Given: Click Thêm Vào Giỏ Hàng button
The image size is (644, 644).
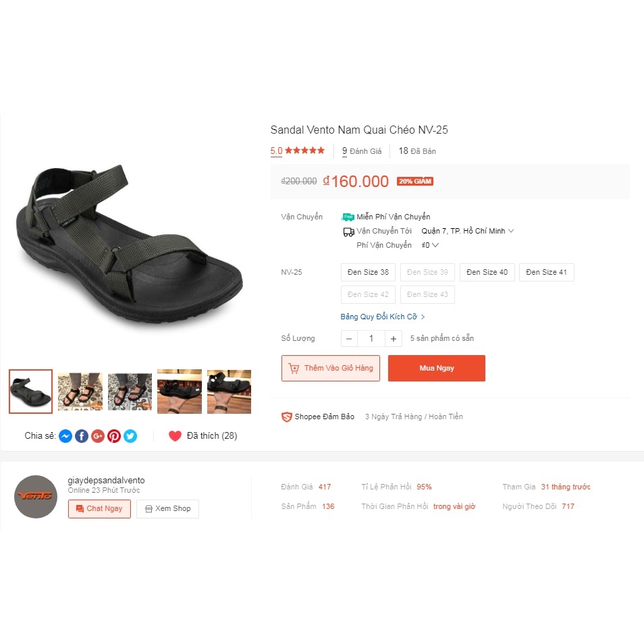Looking at the screenshot, I should pos(331,368).
